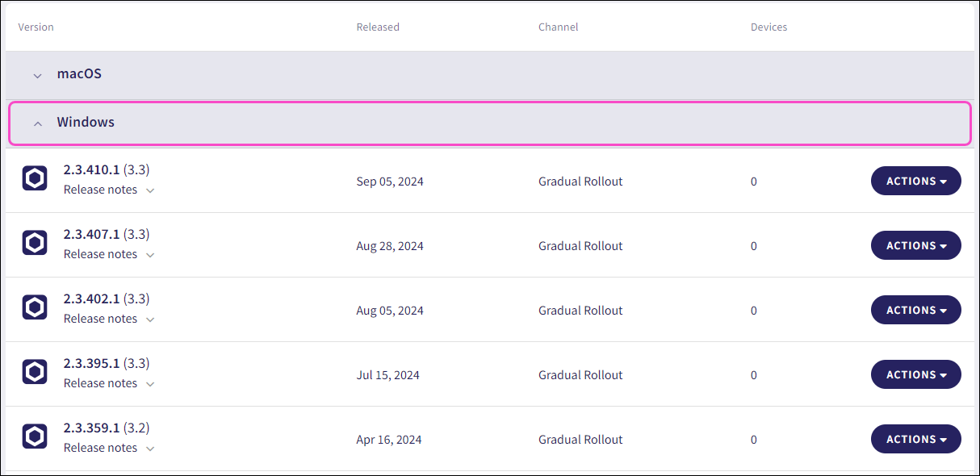Collapse the Windows section
This screenshot has height=476, width=980.
[x=37, y=123]
